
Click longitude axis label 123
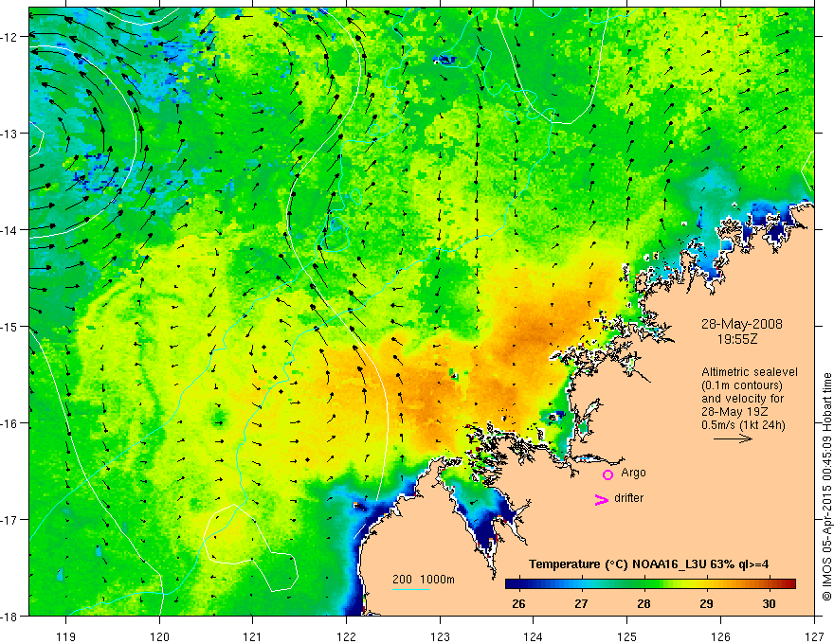tap(440, 636)
